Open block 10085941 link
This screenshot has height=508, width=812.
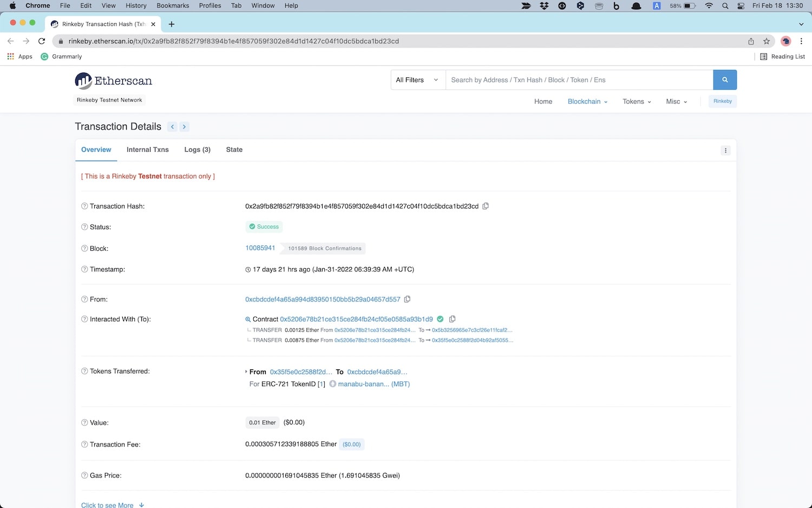coord(260,248)
